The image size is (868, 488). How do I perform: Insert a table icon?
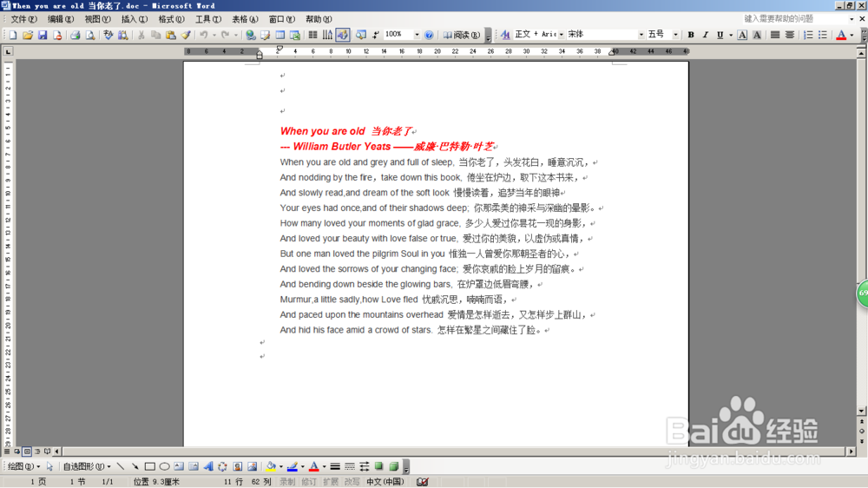280,35
